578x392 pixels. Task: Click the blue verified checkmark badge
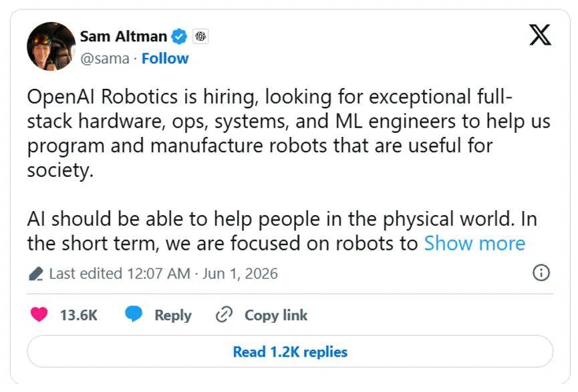pos(180,37)
